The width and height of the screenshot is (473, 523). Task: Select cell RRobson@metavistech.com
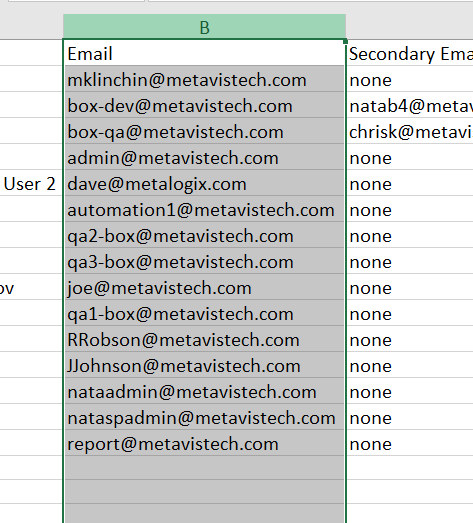[204, 339]
